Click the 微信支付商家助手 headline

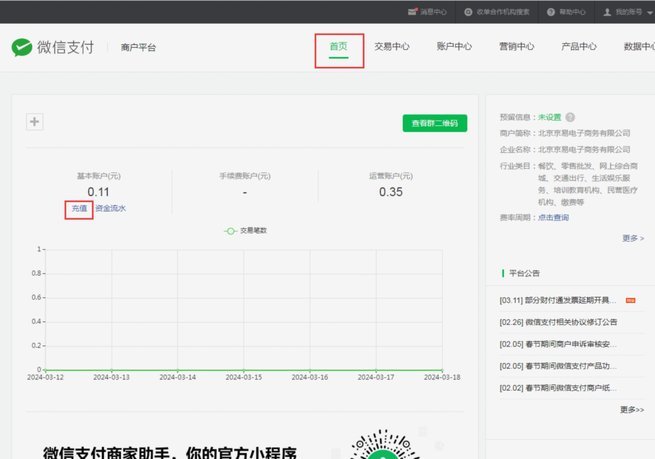coord(170,453)
